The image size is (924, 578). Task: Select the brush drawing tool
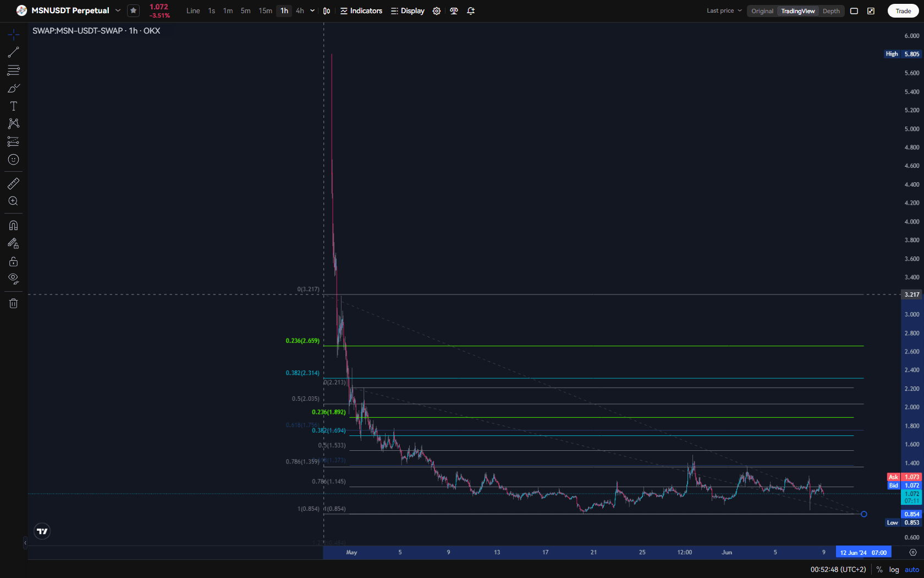(x=14, y=88)
